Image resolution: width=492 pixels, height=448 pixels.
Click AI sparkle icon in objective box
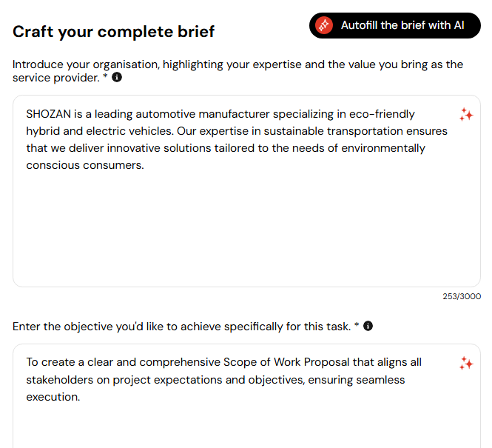pos(466,364)
